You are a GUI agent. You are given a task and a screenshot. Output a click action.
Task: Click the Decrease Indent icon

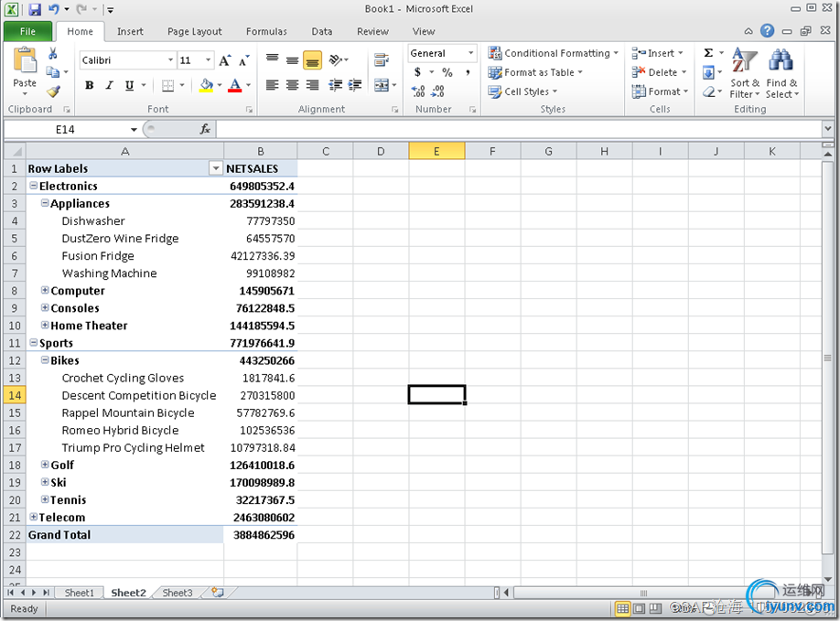point(335,85)
